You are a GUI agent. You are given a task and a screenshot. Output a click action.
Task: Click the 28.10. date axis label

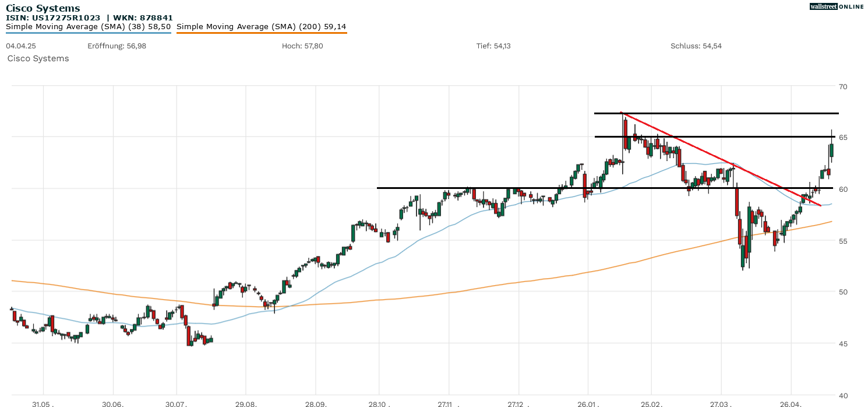379,404
